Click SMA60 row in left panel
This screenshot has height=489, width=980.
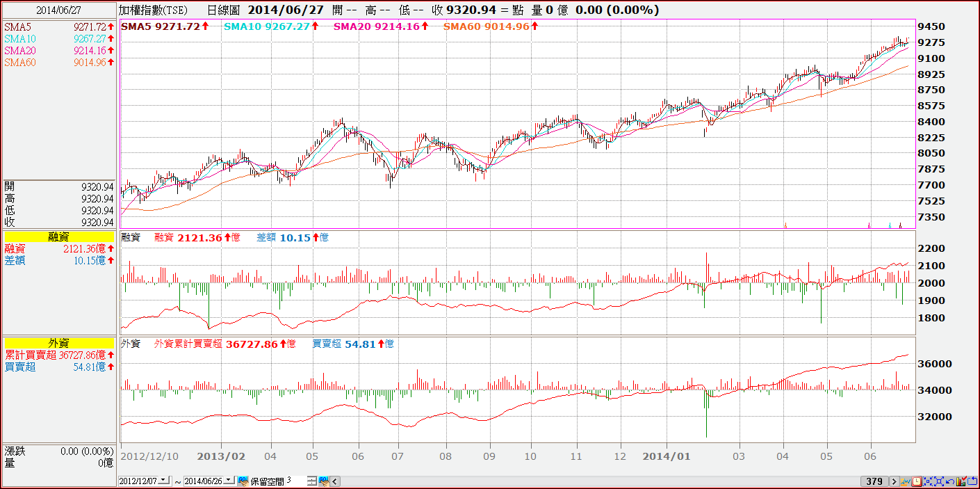(x=59, y=62)
